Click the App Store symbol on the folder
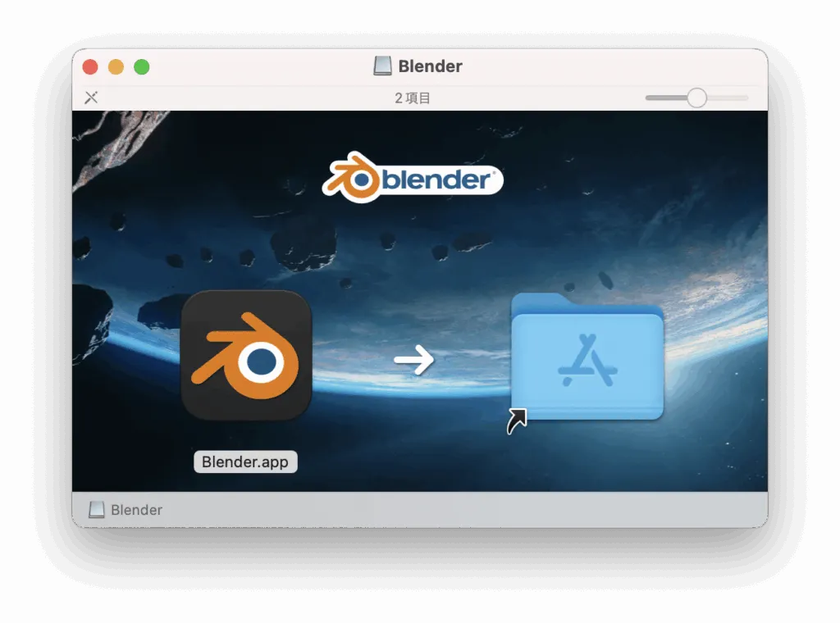This screenshot has width=840, height=623. tap(587, 362)
